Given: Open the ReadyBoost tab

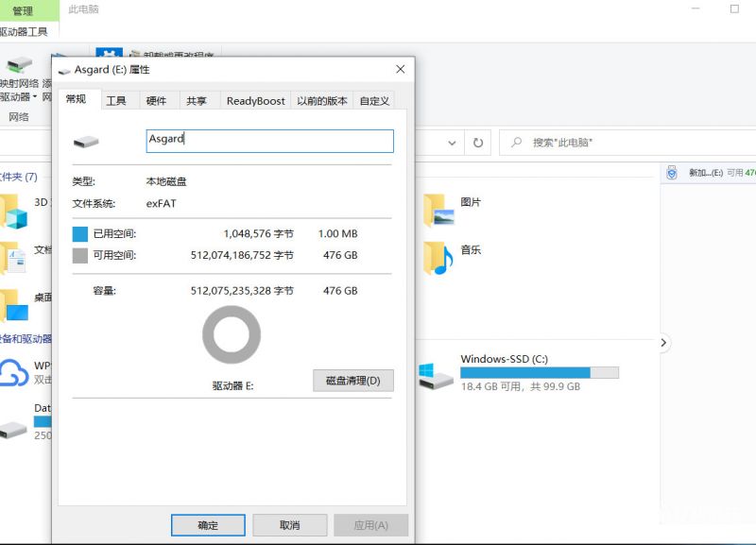Looking at the screenshot, I should click(255, 101).
